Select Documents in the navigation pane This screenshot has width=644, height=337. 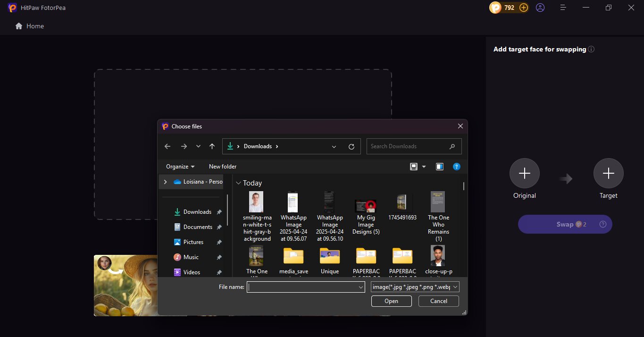(x=197, y=227)
